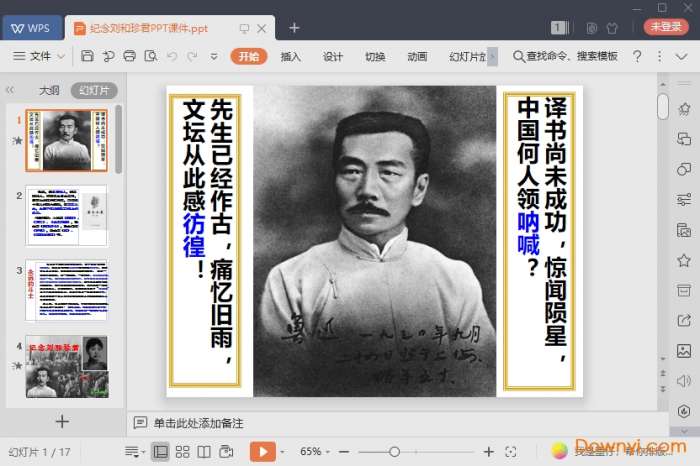Click the 未登录 login button
The height and width of the screenshot is (466, 700).
[x=665, y=27]
